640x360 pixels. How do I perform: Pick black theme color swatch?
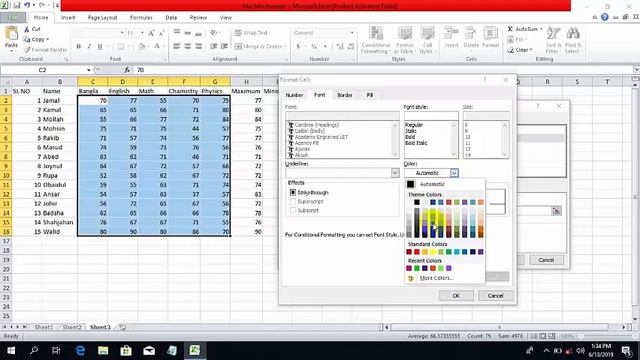click(417, 202)
